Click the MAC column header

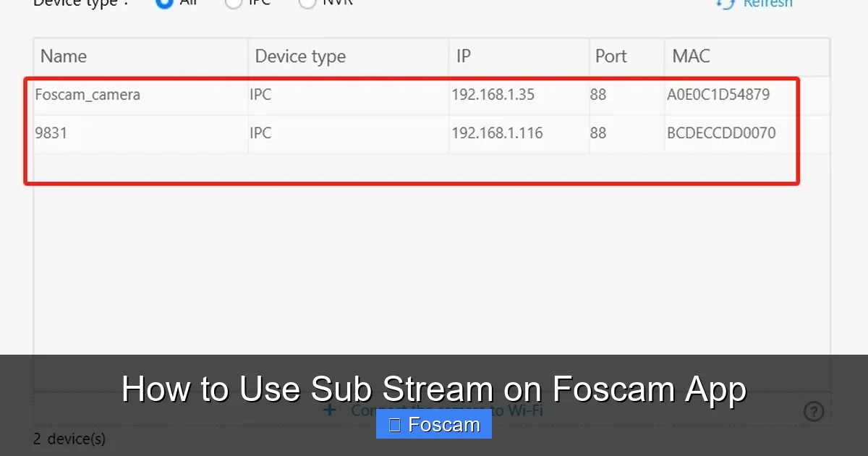pos(690,56)
